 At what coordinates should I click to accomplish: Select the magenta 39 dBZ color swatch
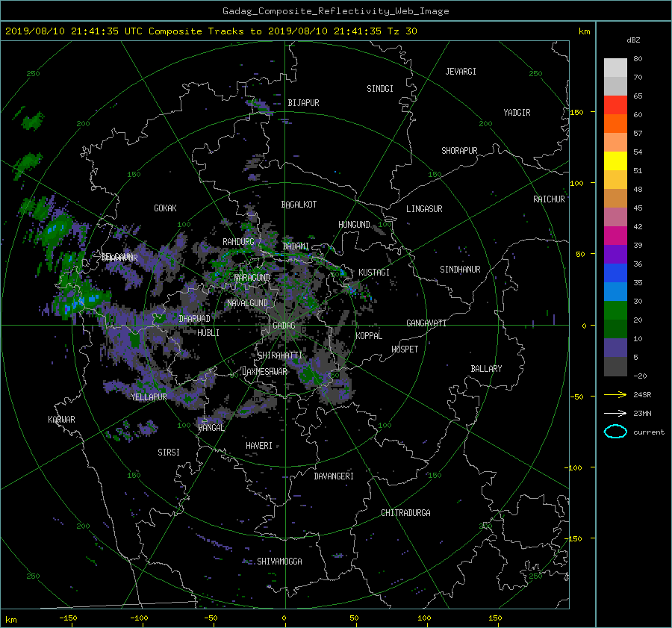click(615, 236)
